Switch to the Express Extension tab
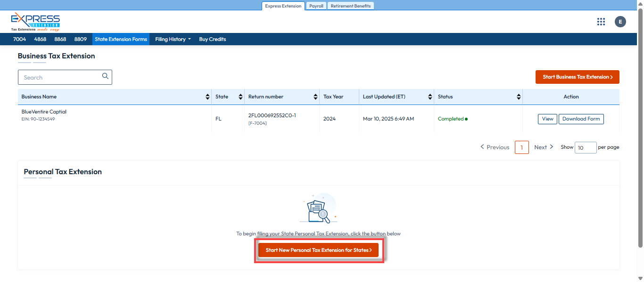 tap(283, 6)
